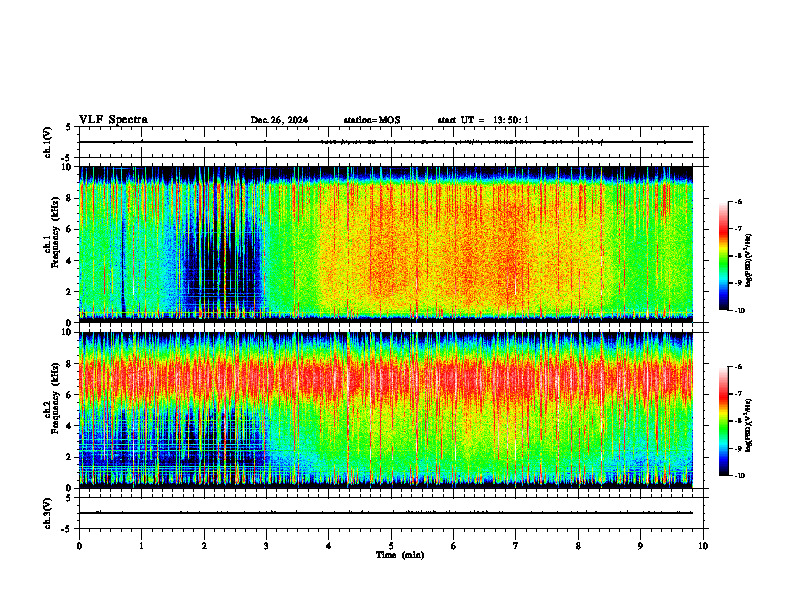Click the "ch.3(V)" waveform axis label

click(x=48, y=513)
